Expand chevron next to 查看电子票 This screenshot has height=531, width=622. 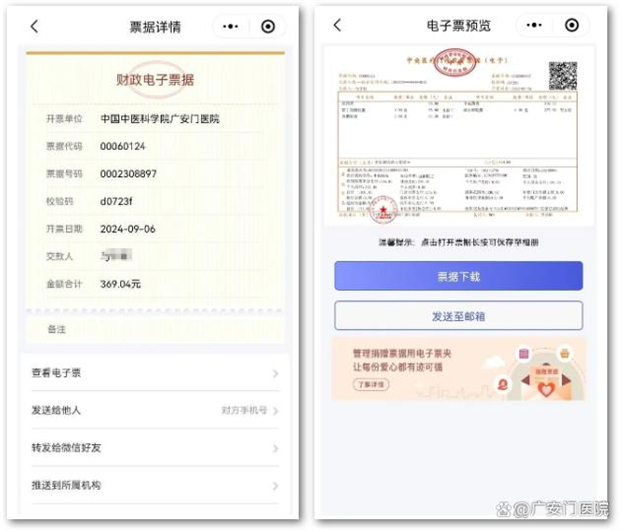click(x=275, y=373)
